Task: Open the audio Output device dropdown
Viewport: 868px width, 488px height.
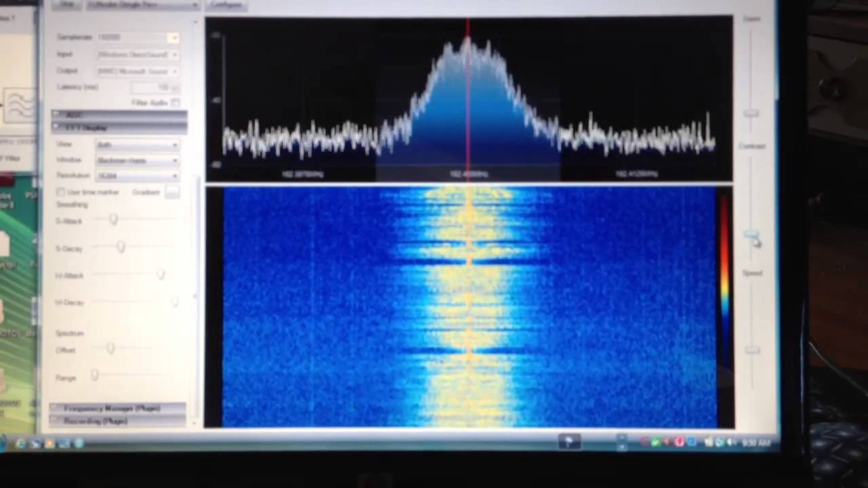Action: pyautogui.click(x=138, y=70)
